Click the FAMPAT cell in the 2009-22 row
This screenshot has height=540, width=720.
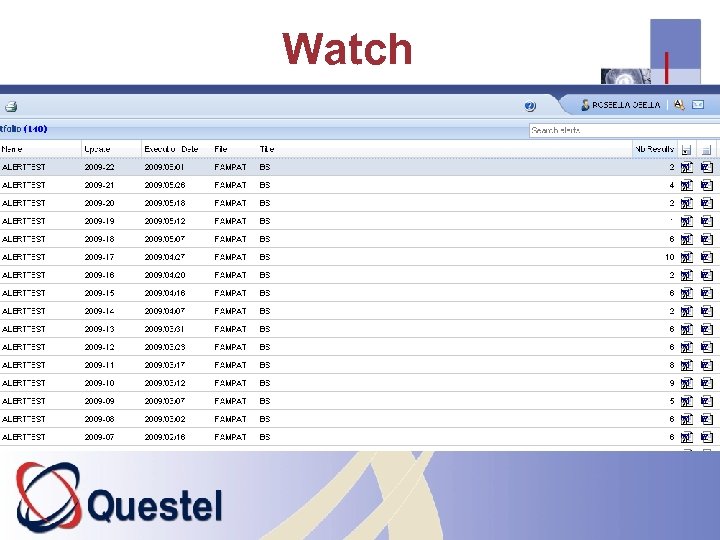(230, 167)
